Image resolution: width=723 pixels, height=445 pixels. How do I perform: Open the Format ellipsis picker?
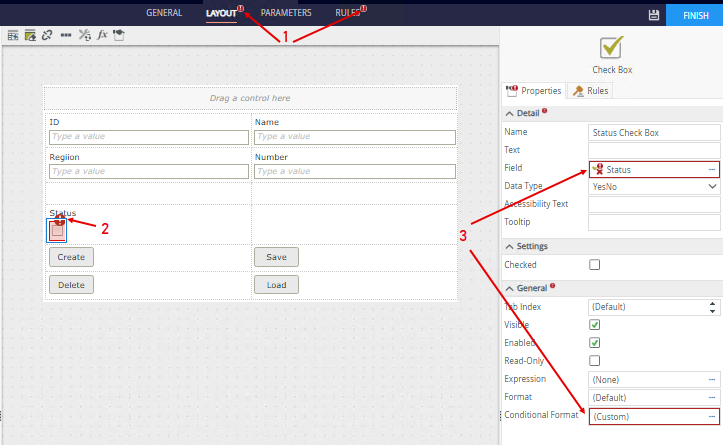point(712,398)
